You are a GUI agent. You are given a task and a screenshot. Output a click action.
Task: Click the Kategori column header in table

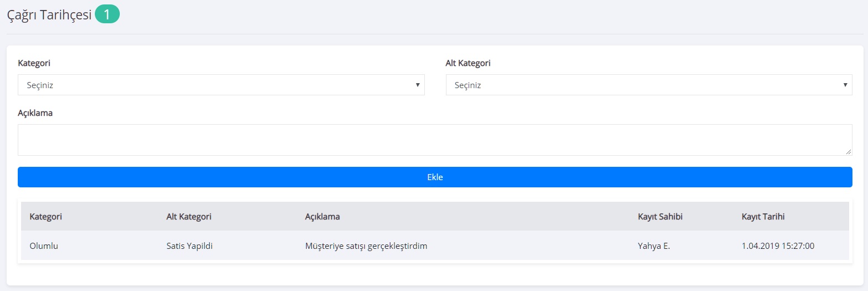pyautogui.click(x=45, y=217)
